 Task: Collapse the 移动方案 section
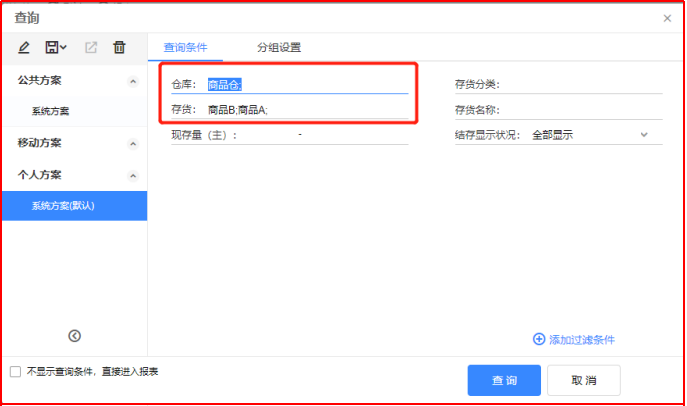tap(133, 144)
